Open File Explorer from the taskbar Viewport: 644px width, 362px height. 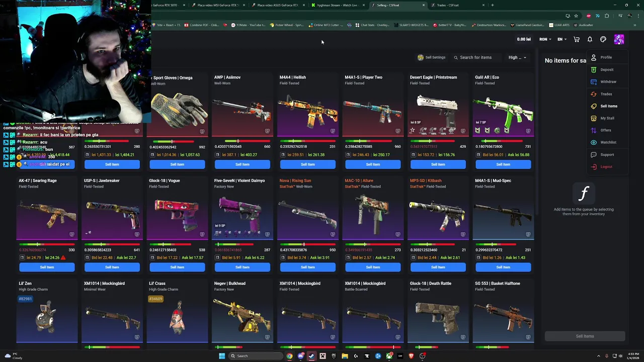coord(345,356)
